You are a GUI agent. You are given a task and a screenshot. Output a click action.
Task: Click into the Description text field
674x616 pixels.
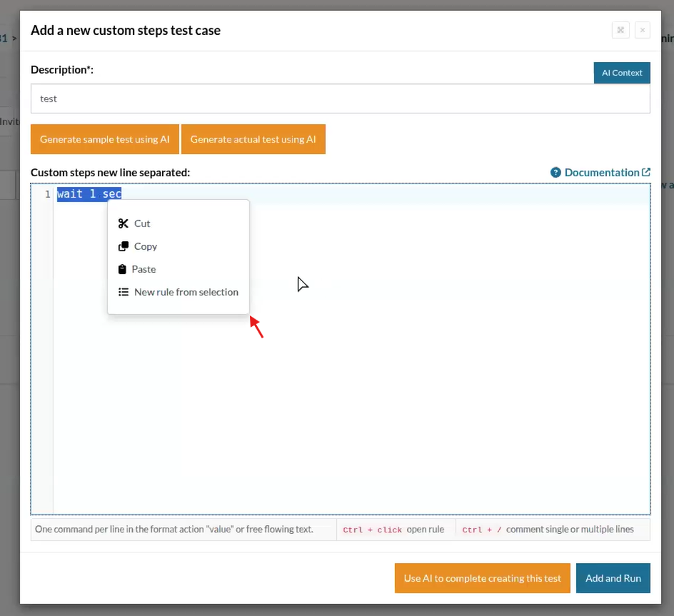pos(340,99)
